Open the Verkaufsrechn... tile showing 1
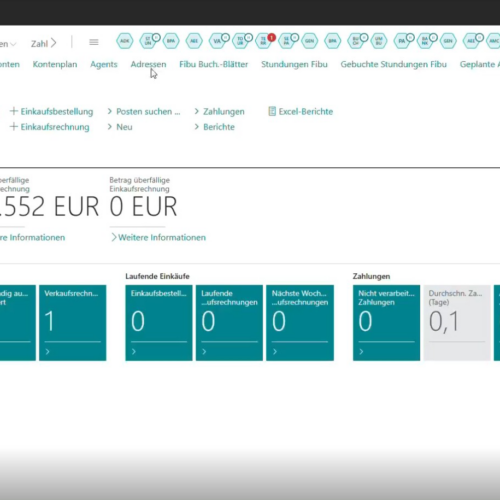 [73, 323]
